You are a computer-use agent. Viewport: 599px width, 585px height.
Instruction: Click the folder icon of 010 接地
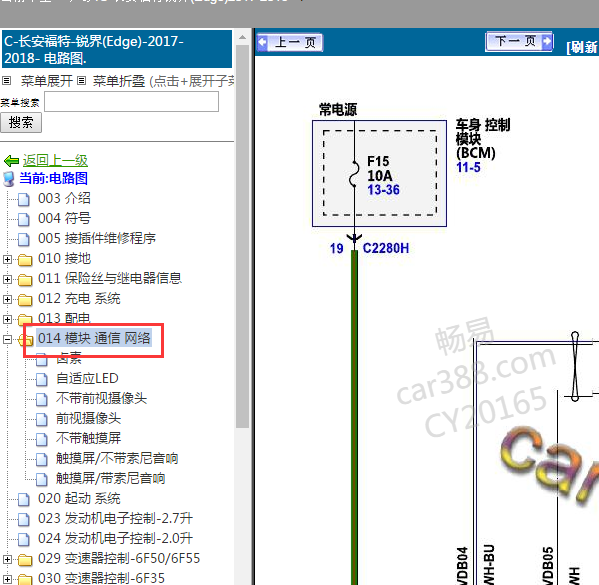(x=25, y=259)
